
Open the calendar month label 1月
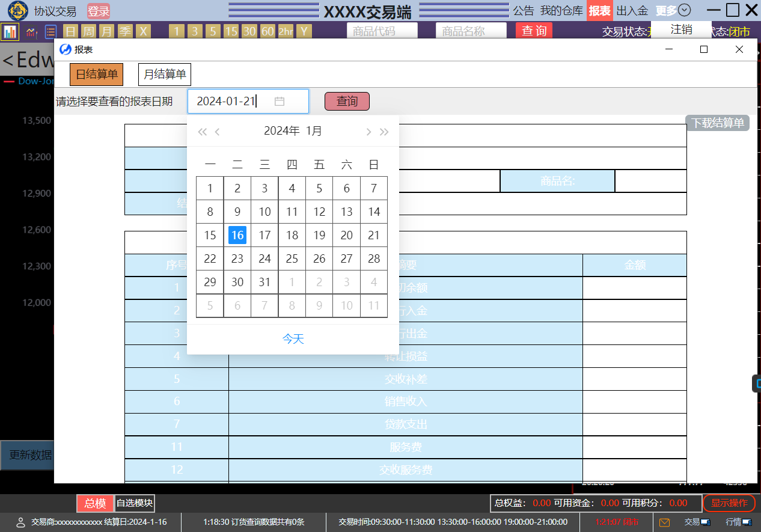314,131
